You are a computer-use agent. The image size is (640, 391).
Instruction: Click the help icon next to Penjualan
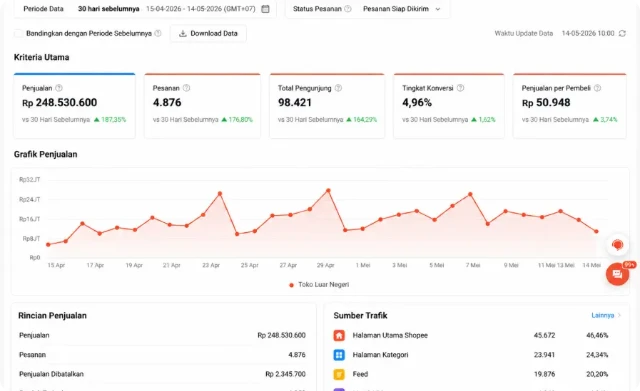59,88
